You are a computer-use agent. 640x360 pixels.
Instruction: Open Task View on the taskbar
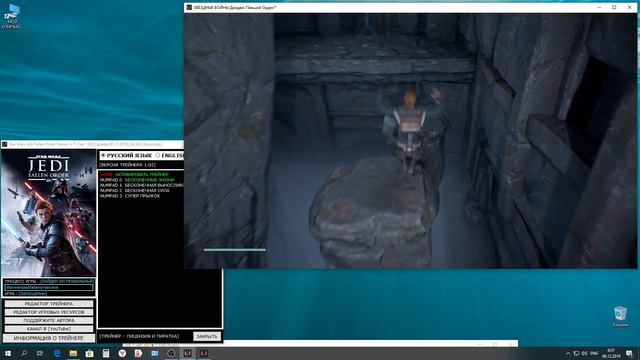(40, 353)
